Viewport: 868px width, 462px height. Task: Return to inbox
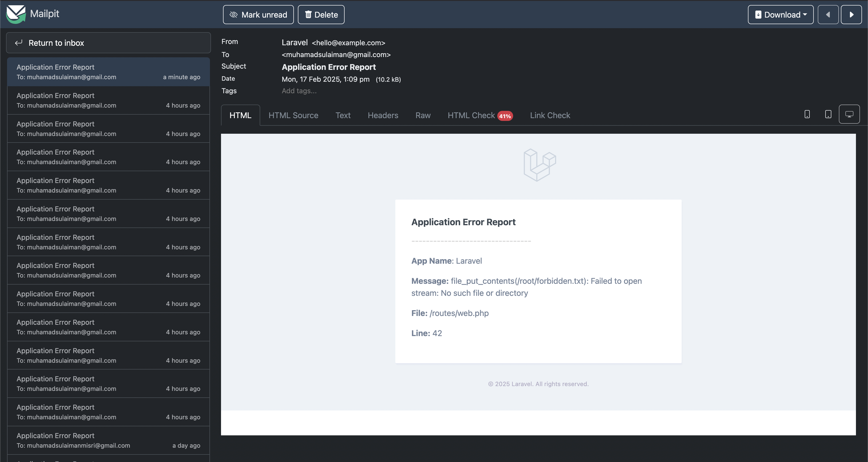click(108, 43)
